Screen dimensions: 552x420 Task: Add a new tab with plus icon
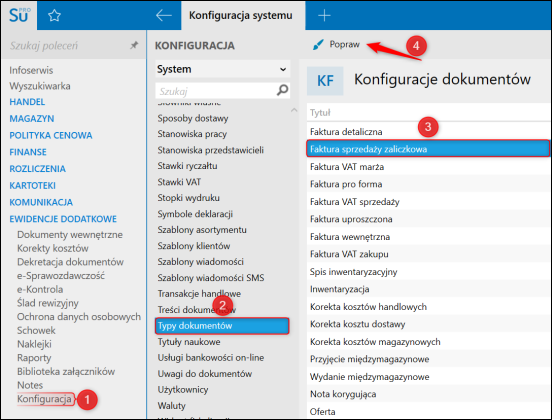pyautogui.click(x=324, y=15)
